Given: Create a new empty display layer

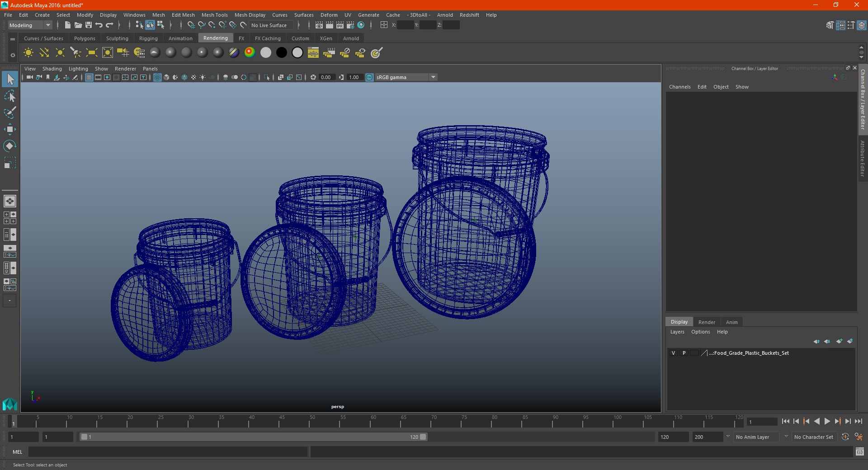Looking at the screenshot, I should [839, 341].
